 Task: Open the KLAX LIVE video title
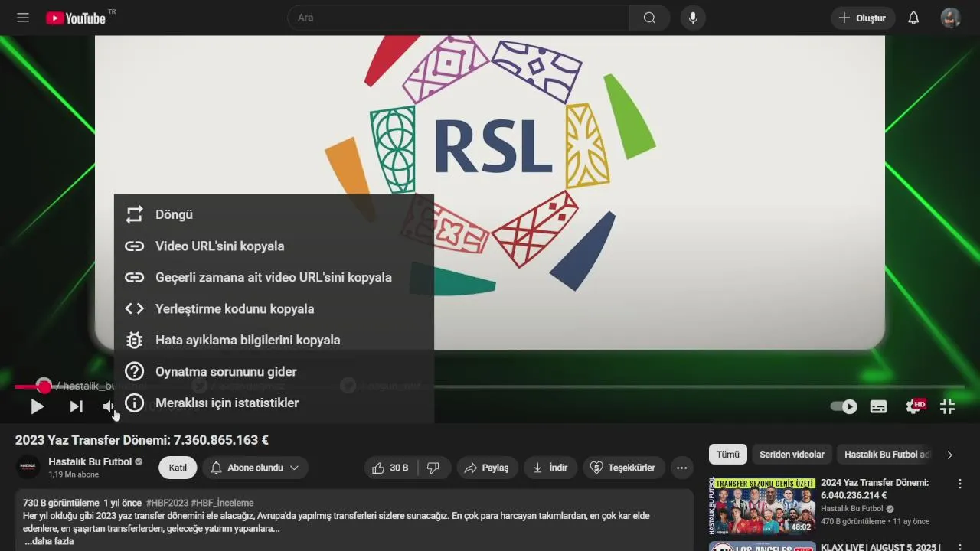click(x=880, y=547)
